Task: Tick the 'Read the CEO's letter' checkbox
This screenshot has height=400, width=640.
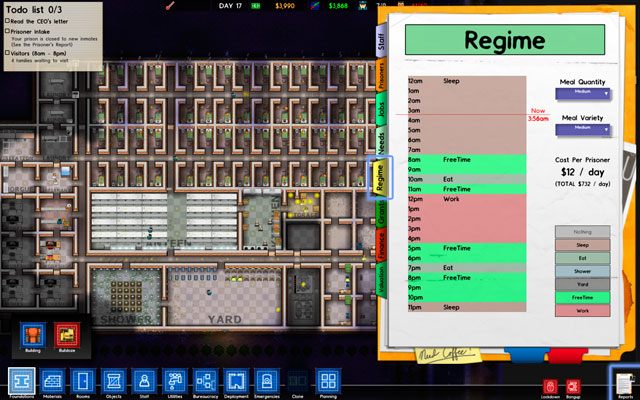Action: pos(7,20)
